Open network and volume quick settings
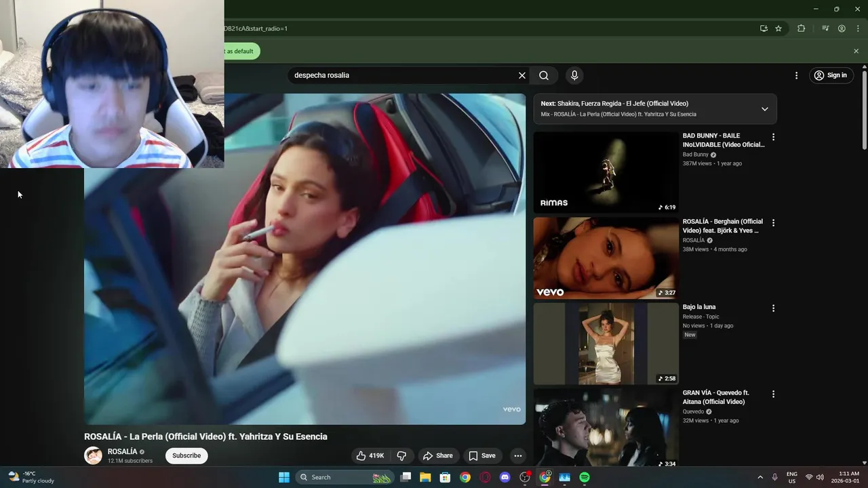 pos(814,477)
